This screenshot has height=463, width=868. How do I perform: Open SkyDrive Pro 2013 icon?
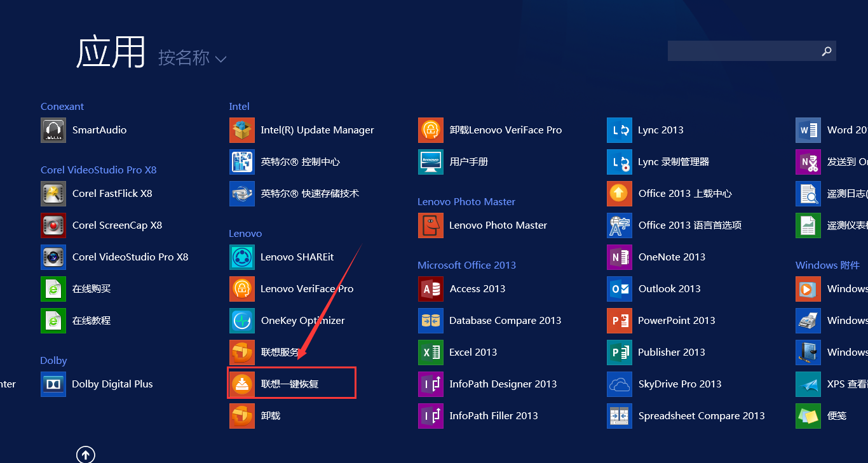(x=620, y=384)
